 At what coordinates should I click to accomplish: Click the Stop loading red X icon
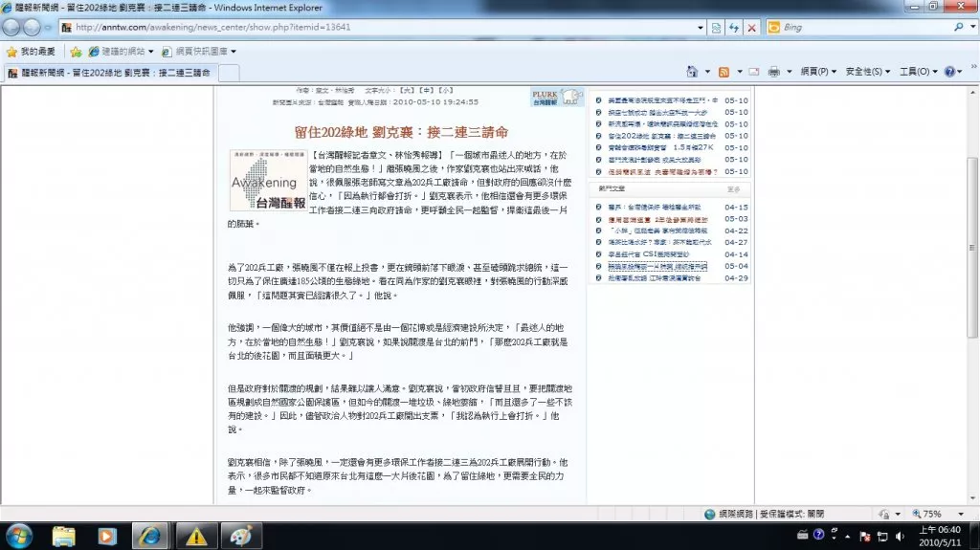[750, 28]
